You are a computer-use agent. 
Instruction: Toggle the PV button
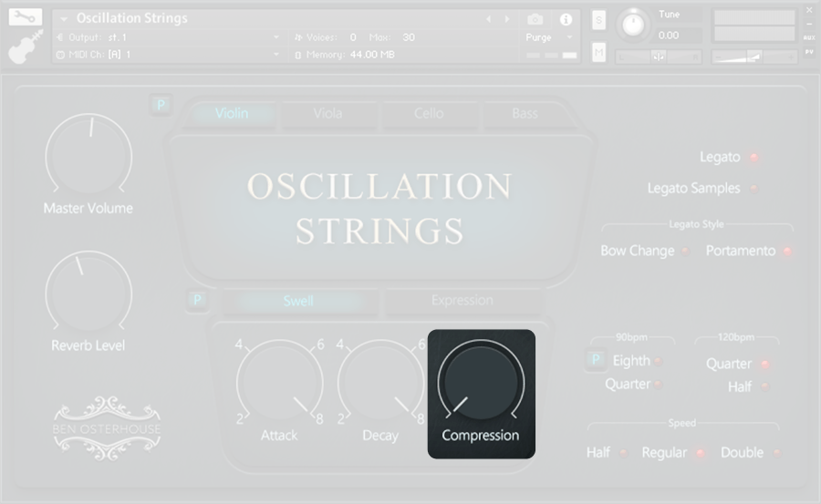(x=809, y=52)
